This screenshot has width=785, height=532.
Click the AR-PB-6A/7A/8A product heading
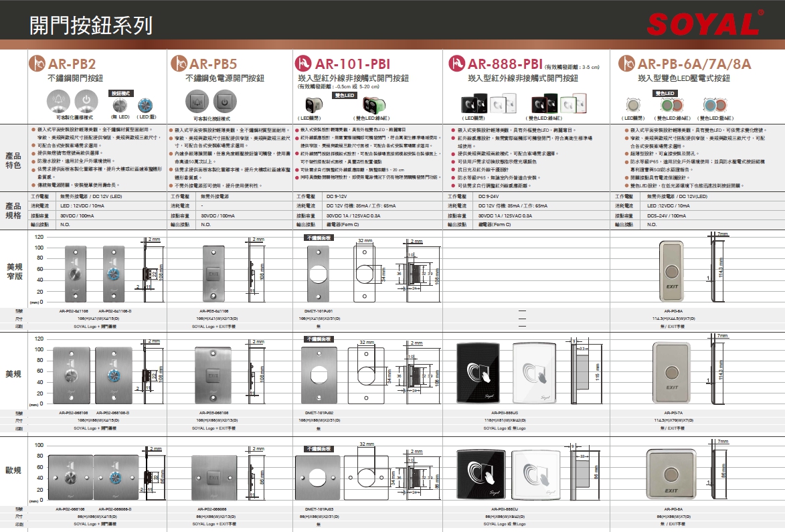pyautogui.click(x=694, y=64)
